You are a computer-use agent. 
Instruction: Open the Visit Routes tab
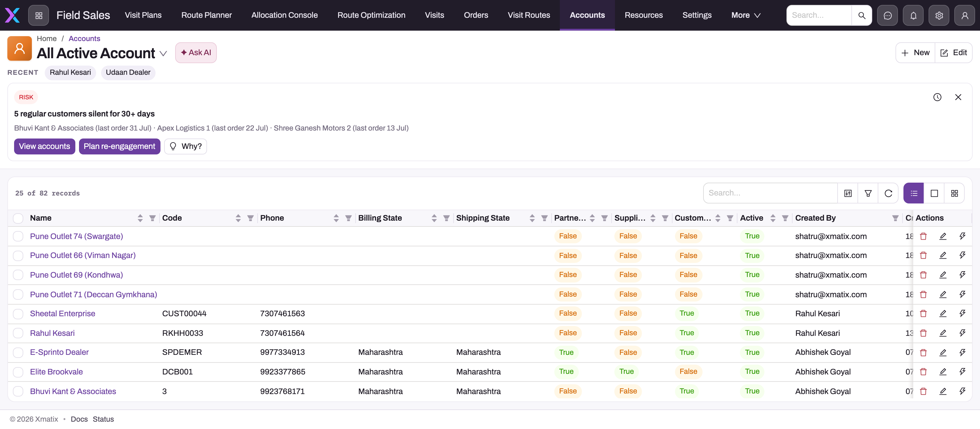click(528, 15)
